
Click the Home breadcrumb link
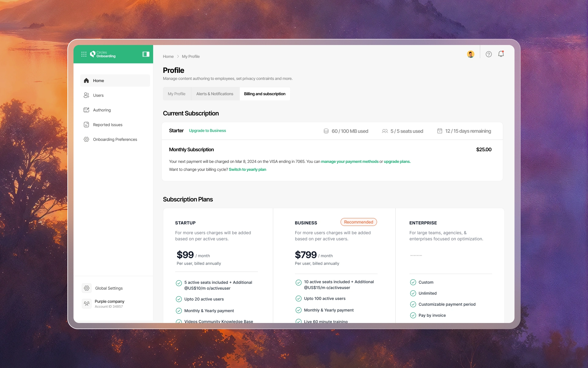(x=168, y=57)
